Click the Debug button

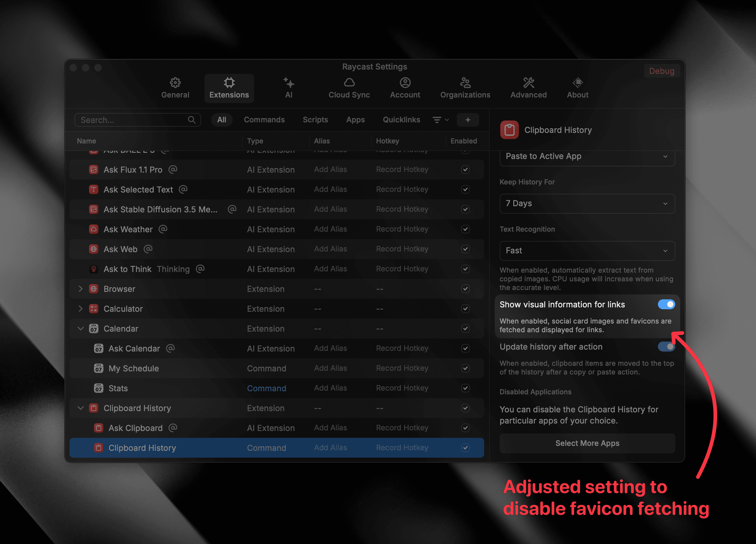tap(662, 71)
